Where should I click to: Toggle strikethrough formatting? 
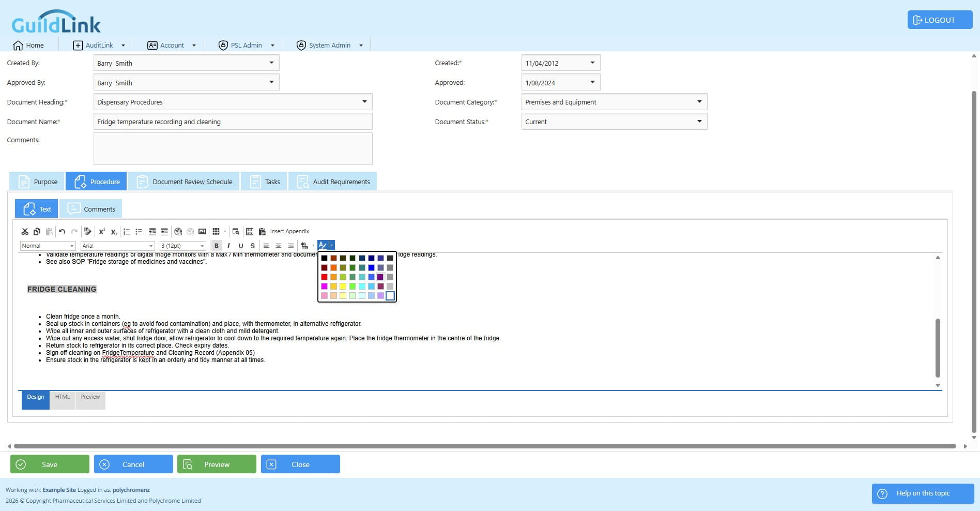(253, 246)
